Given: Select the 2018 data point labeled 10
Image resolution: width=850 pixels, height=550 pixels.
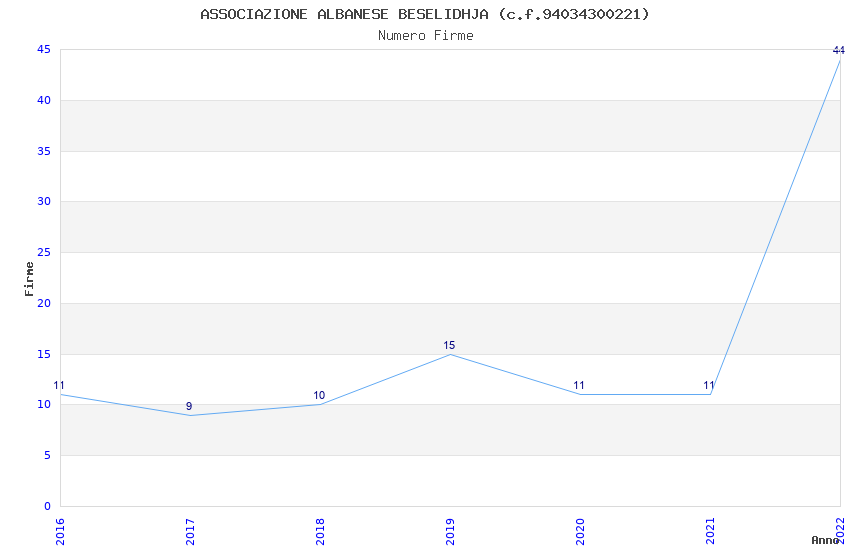Looking at the screenshot, I should 319,396.
